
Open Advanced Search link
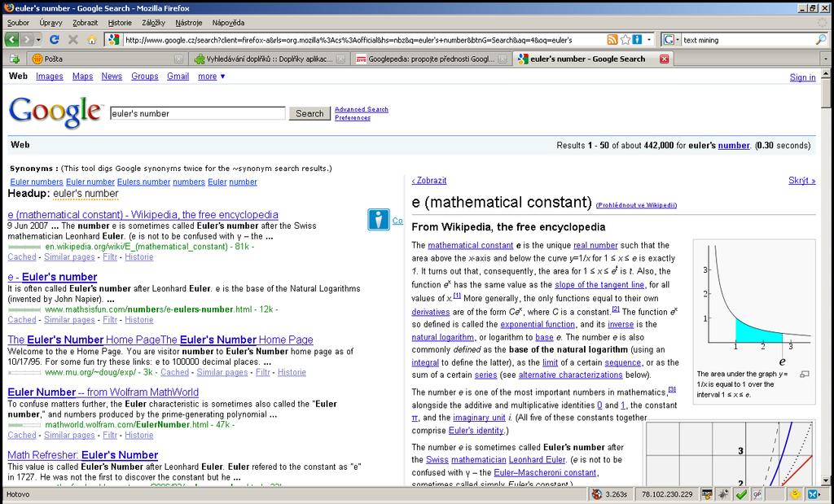(x=362, y=110)
